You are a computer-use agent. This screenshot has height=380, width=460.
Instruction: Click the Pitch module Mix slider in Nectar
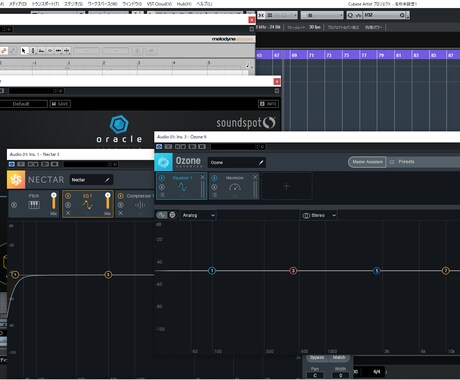pyautogui.click(x=54, y=201)
